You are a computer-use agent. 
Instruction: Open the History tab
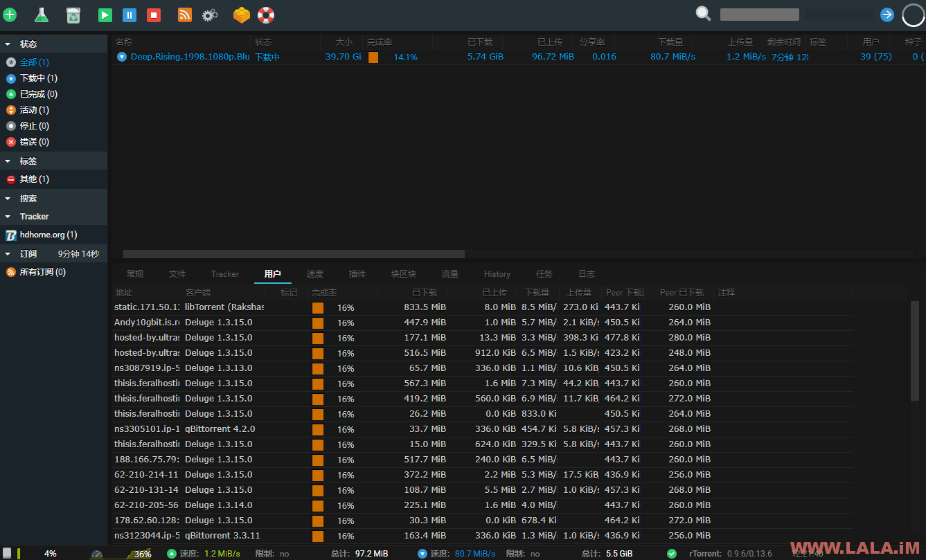(x=497, y=274)
